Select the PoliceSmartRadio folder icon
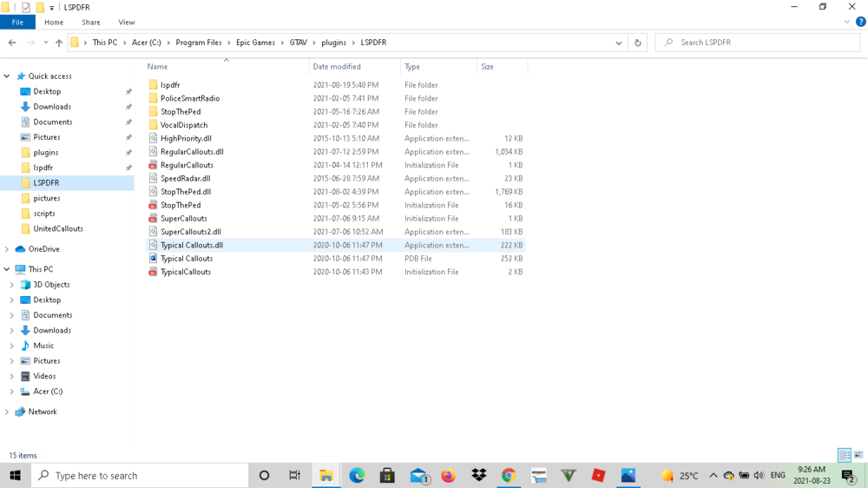The height and width of the screenshot is (488, 868). pyautogui.click(x=154, y=98)
